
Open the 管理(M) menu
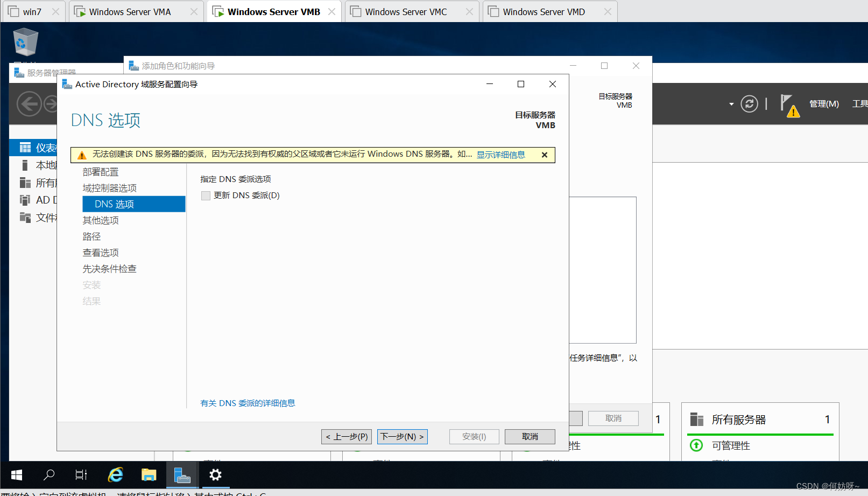pos(824,103)
